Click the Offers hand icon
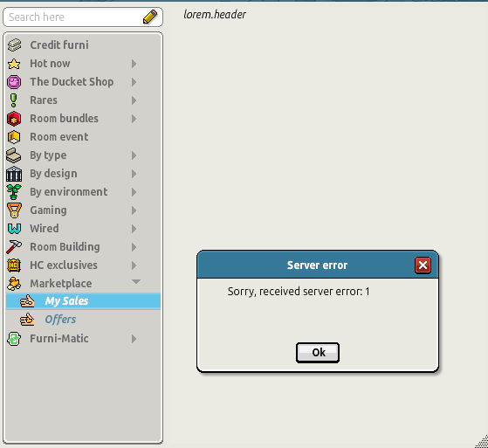The width and height of the screenshot is (488, 448). [x=27, y=320]
